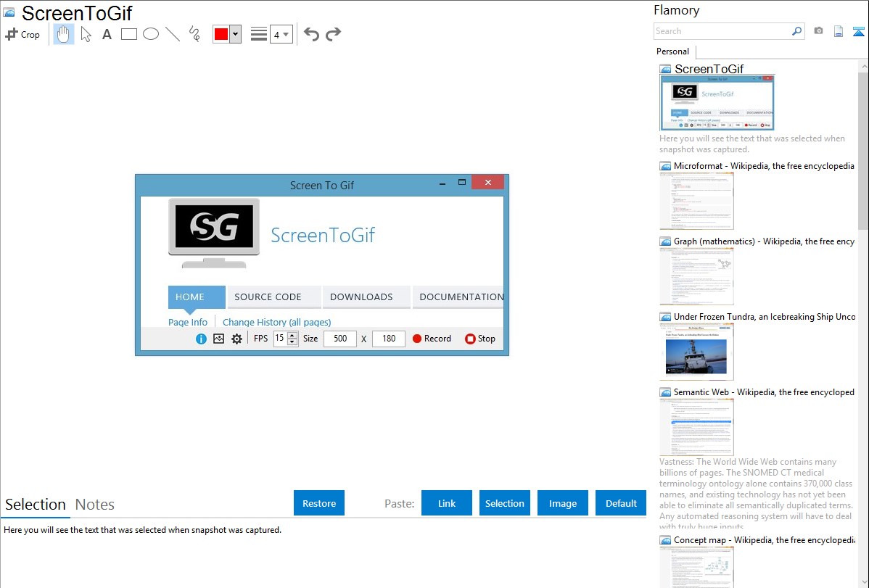Click the SOURCE CODE tab in snapshot

[274, 297]
